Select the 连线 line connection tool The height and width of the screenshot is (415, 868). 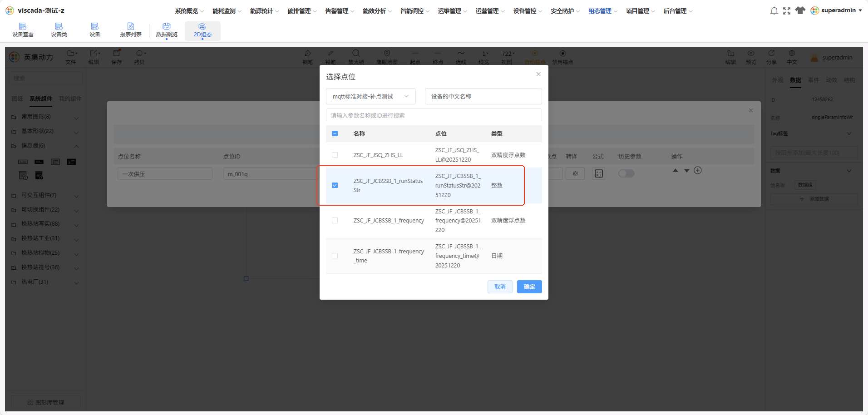pyautogui.click(x=461, y=57)
